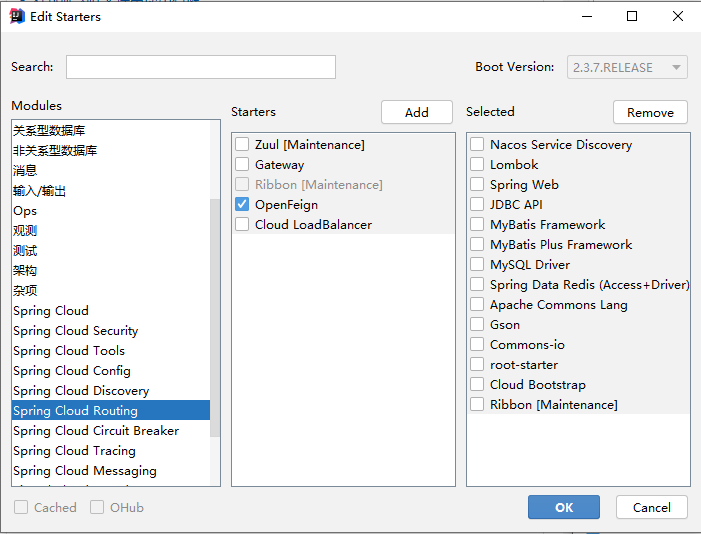Select 非关系型数据库 module
Viewport: 701px width, 534px height.
tap(110, 150)
